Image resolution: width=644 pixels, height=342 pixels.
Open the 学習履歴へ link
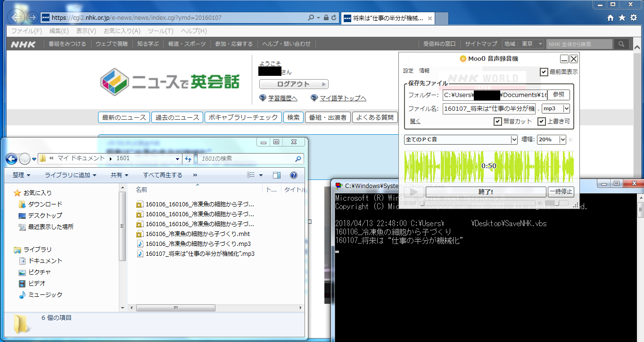[283, 98]
